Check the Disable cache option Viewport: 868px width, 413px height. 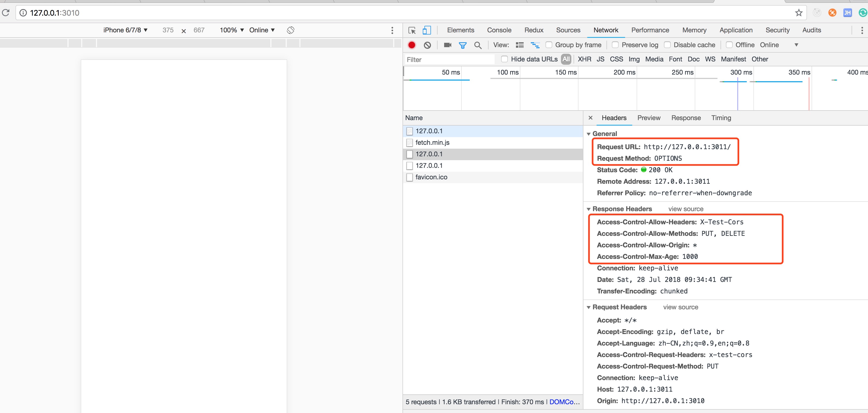[667, 45]
